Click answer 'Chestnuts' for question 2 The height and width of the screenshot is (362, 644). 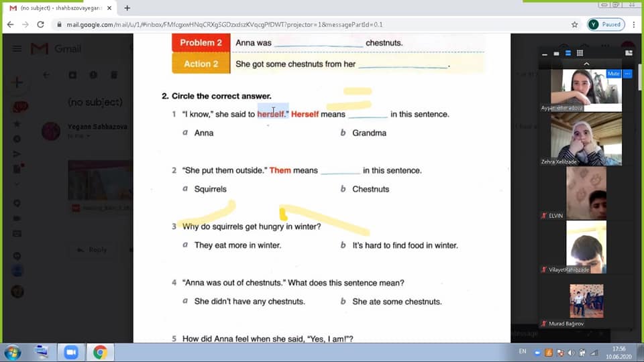pyautogui.click(x=370, y=189)
